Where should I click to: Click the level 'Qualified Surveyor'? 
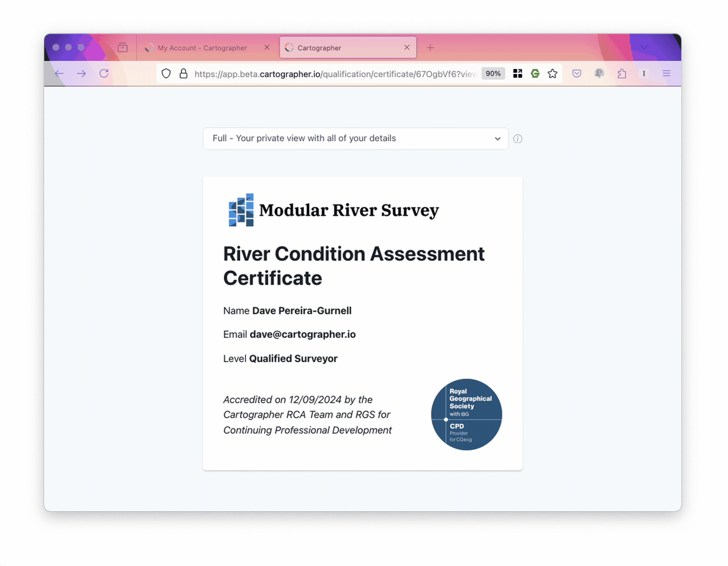(293, 358)
